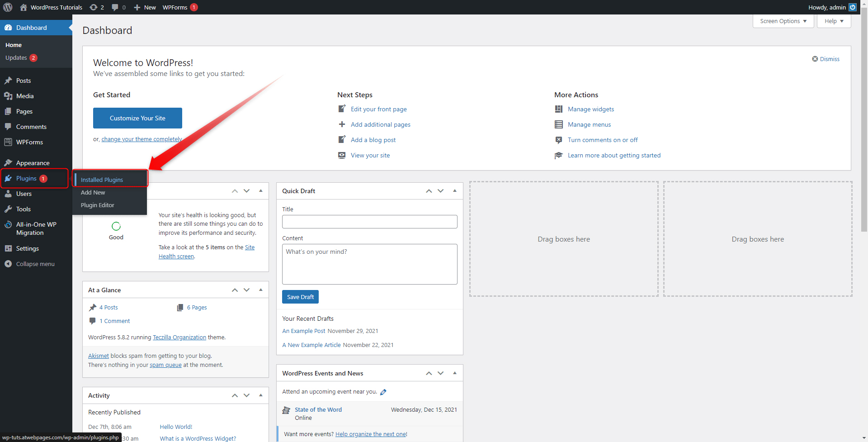Screen dimensions: 868x442
Task: Click the View your site icon
Action: pos(342,155)
